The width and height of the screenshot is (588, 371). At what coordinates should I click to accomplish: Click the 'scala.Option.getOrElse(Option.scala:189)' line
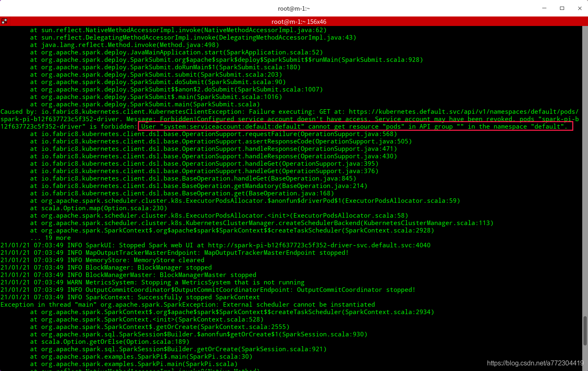pos(110,342)
